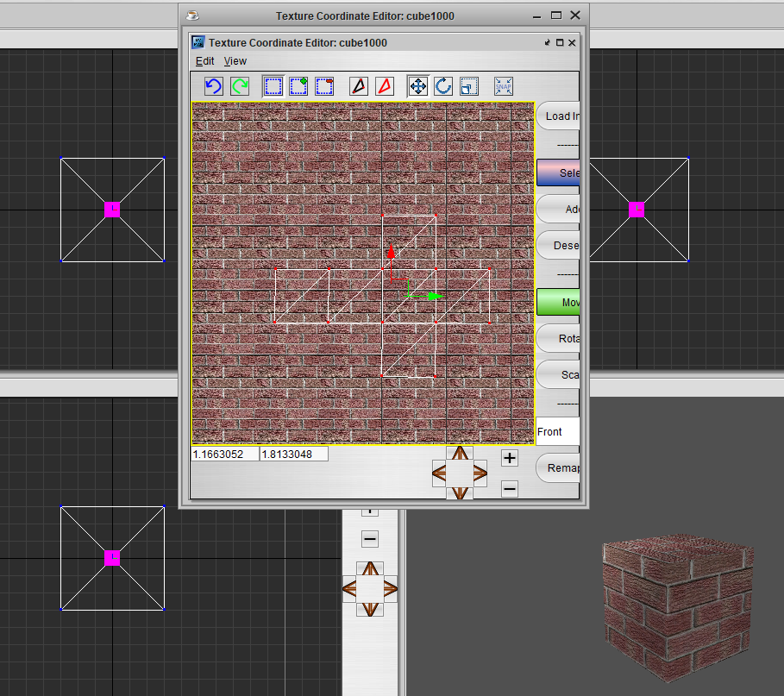Click the V coordinate field 1.8133048

(x=294, y=454)
